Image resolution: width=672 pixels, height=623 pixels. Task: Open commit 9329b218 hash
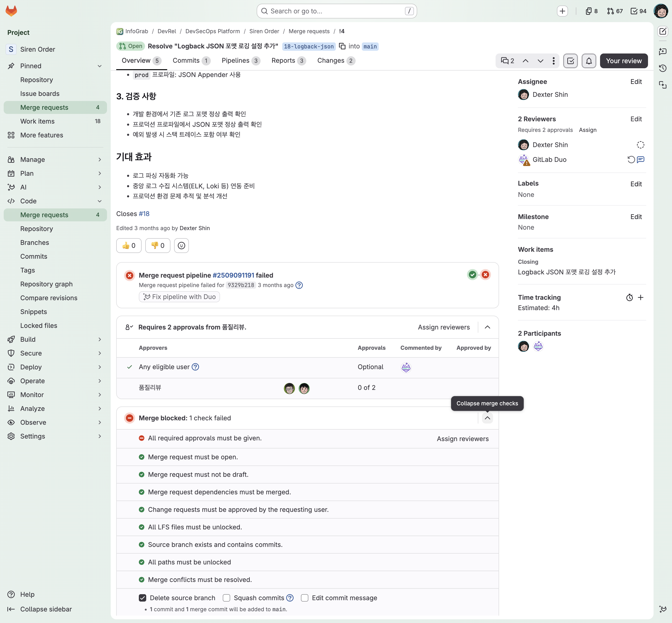point(241,285)
